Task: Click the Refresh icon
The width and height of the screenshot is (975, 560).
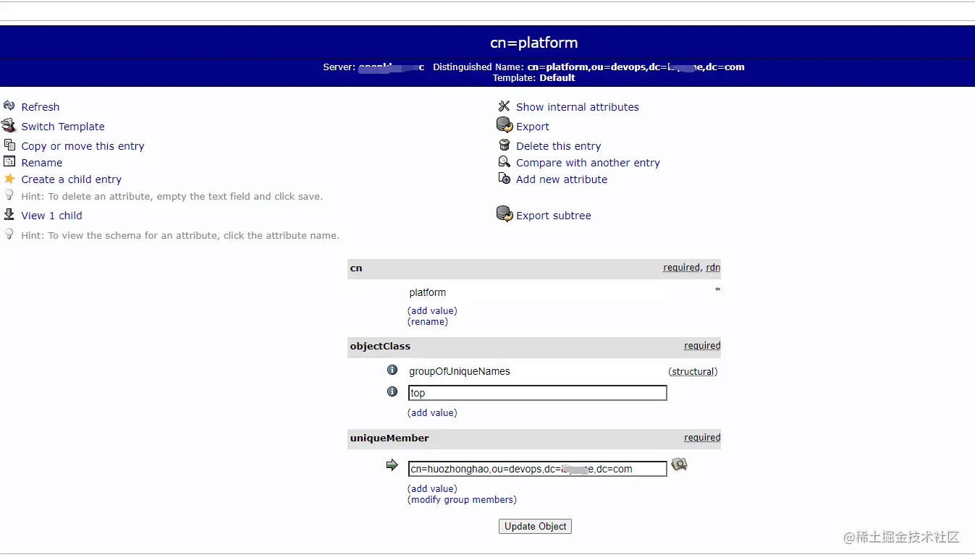Action: [9, 106]
